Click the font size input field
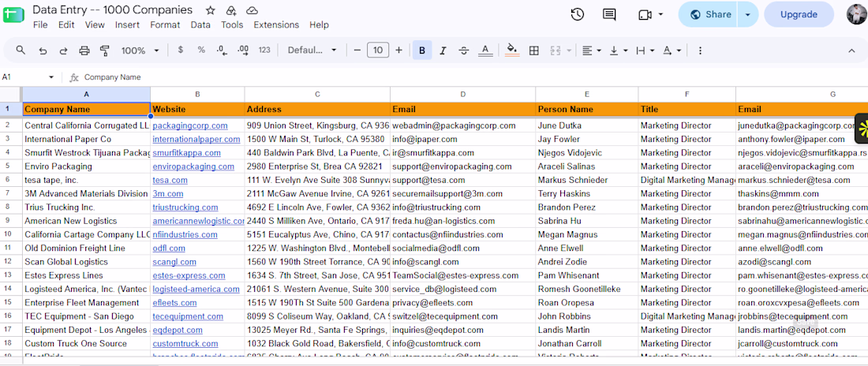The height and width of the screenshot is (366, 868). pos(377,50)
